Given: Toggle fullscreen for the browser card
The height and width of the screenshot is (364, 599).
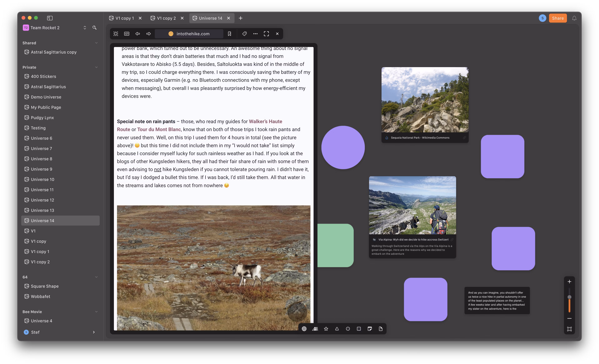Looking at the screenshot, I should click(266, 34).
